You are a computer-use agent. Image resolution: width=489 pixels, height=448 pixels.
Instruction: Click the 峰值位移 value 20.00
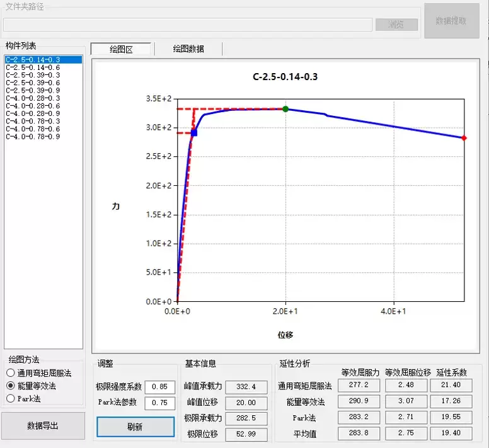(x=246, y=403)
